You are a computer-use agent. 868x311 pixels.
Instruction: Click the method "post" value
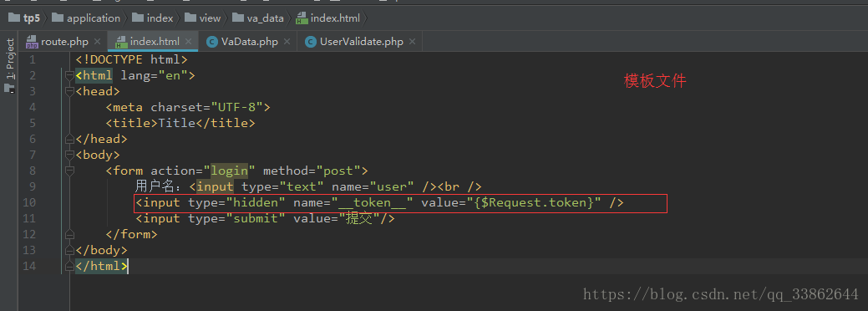tap(338, 171)
